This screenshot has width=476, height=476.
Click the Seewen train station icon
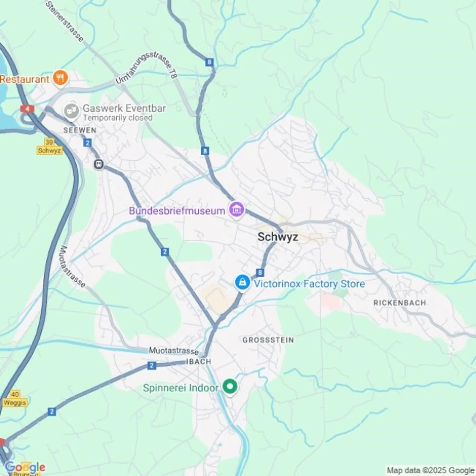click(x=99, y=164)
